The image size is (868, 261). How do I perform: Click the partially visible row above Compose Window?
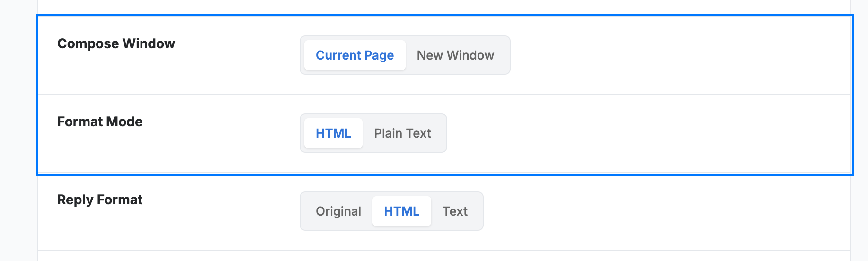click(x=444, y=7)
